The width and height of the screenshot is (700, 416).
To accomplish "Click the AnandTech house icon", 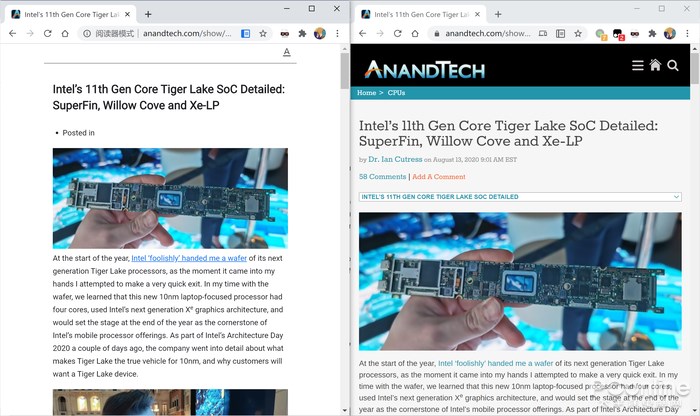I will [655, 65].
